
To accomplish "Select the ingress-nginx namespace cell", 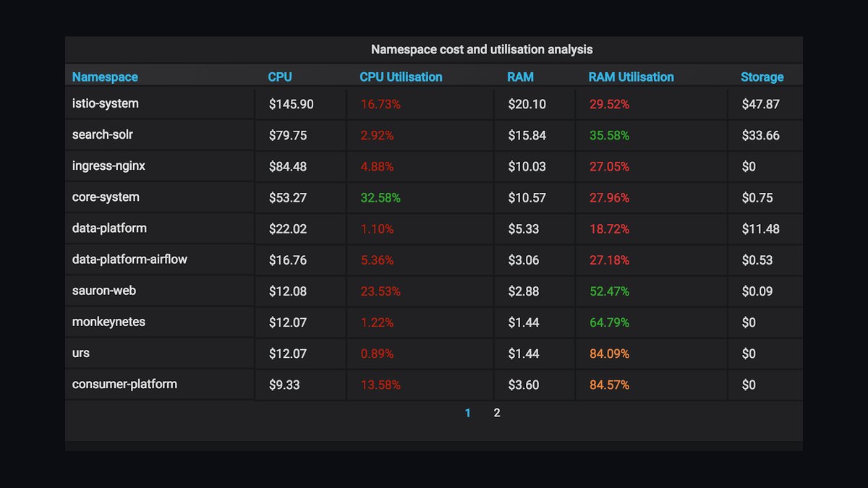I will click(160, 166).
